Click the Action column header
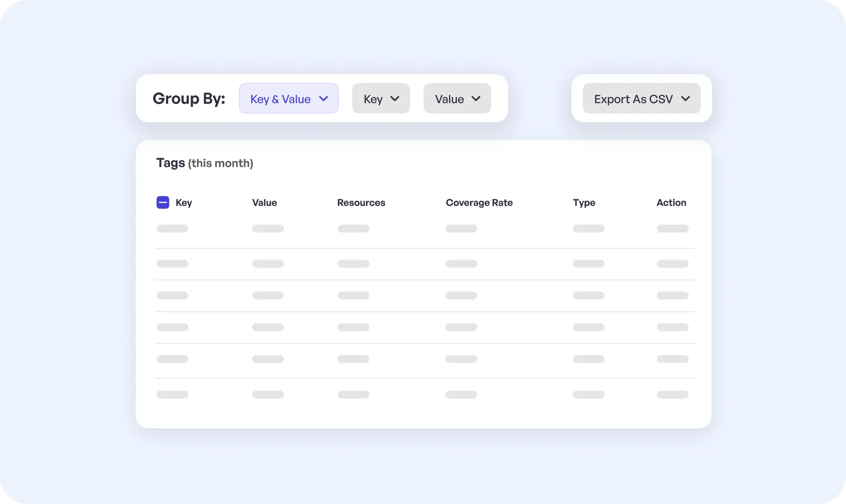This screenshot has height=504, width=846. point(671,203)
